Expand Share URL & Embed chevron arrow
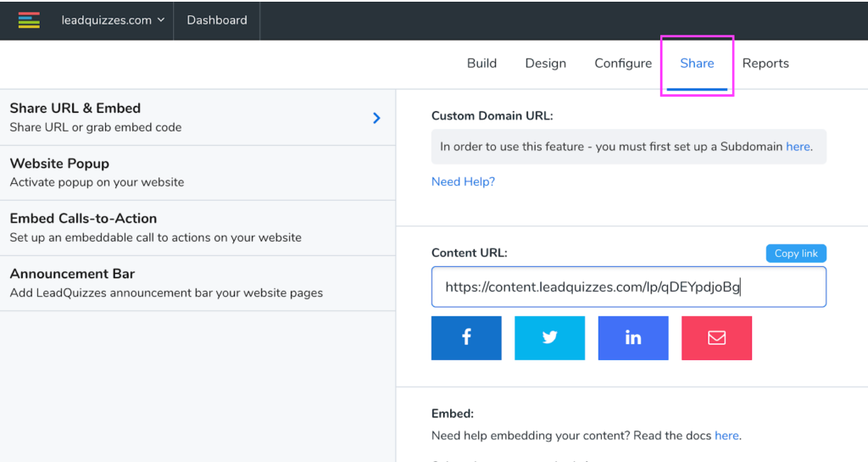868x462 pixels. [x=376, y=118]
